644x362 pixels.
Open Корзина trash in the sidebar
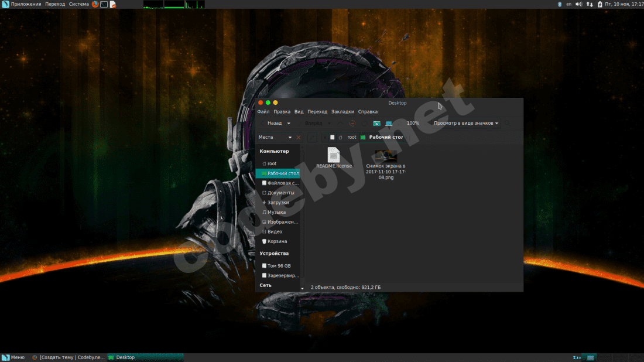click(278, 241)
